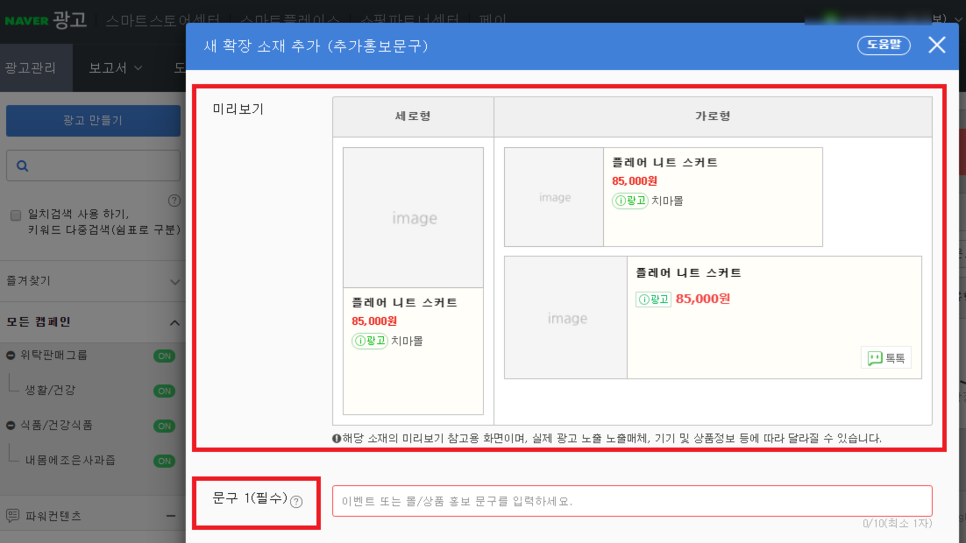
Task: Toggle the ON switch for 위탁판매그룹
Action: pyautogui.click(x=164, y=356)
